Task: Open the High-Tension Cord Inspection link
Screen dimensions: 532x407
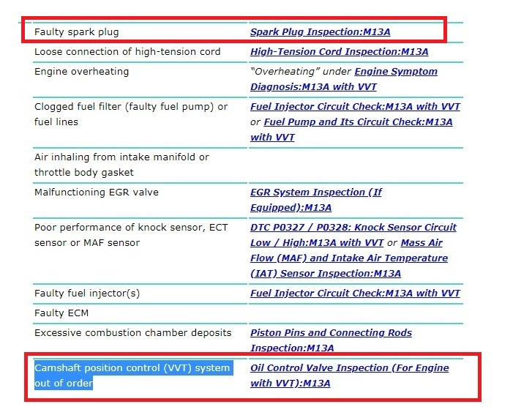Action: tap(339, 52)
